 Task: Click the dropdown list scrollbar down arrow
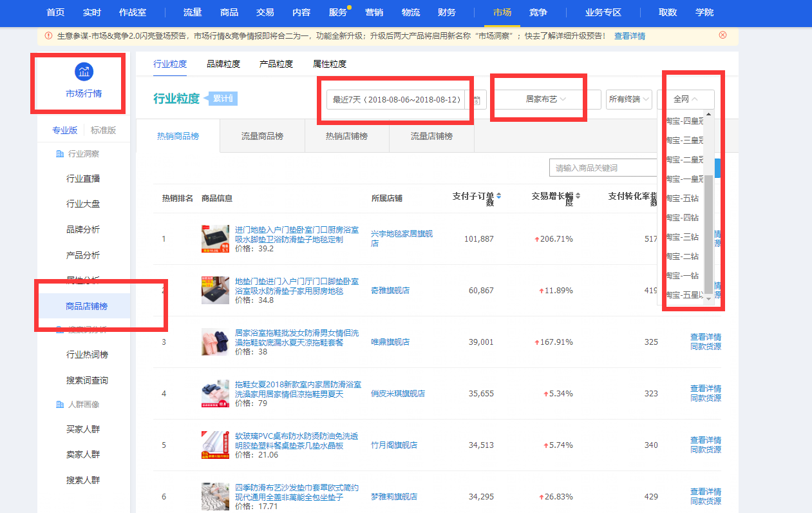709,299
